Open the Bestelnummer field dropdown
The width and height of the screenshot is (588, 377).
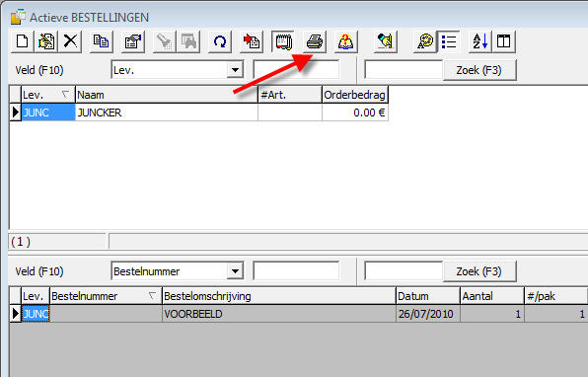235,271
